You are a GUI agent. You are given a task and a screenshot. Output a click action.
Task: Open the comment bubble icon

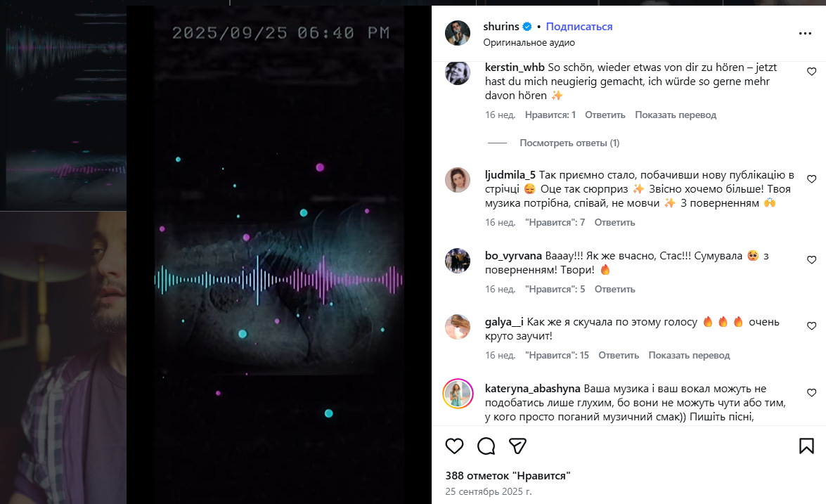click(486, 446)
